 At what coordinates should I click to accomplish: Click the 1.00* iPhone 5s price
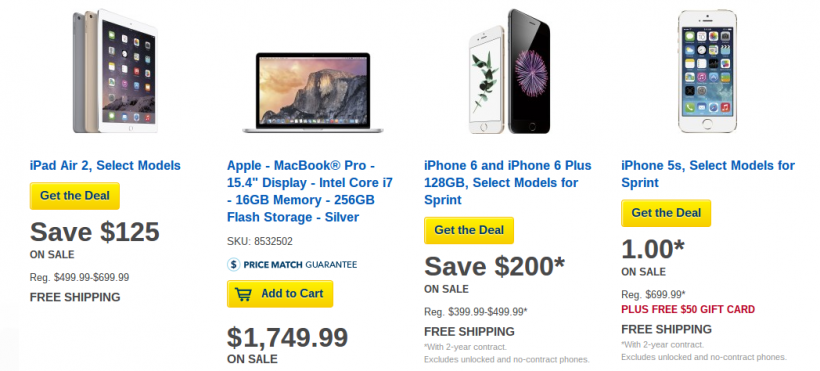(x=653, y=249)
